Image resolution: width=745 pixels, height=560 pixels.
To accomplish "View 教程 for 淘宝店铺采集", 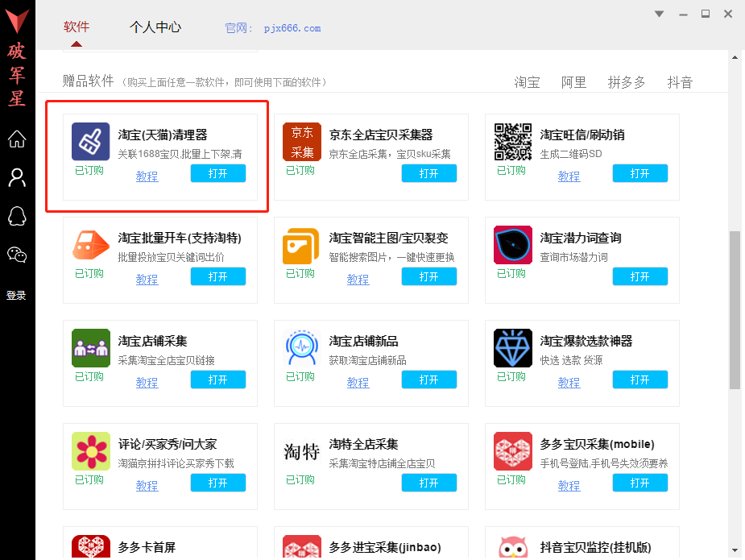I will pyautogui.click(x=147, y=383).
